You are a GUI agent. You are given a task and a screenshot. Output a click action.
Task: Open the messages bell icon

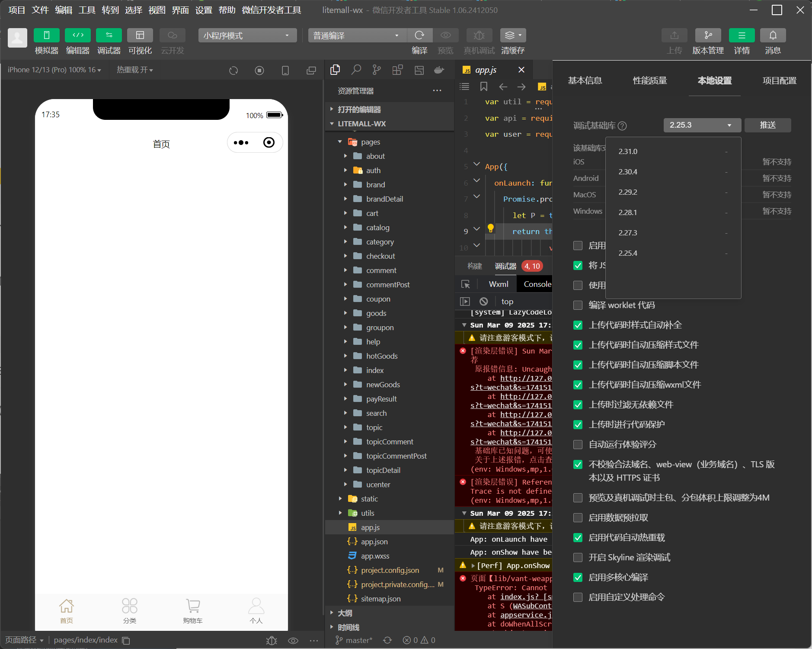point(773,35)
